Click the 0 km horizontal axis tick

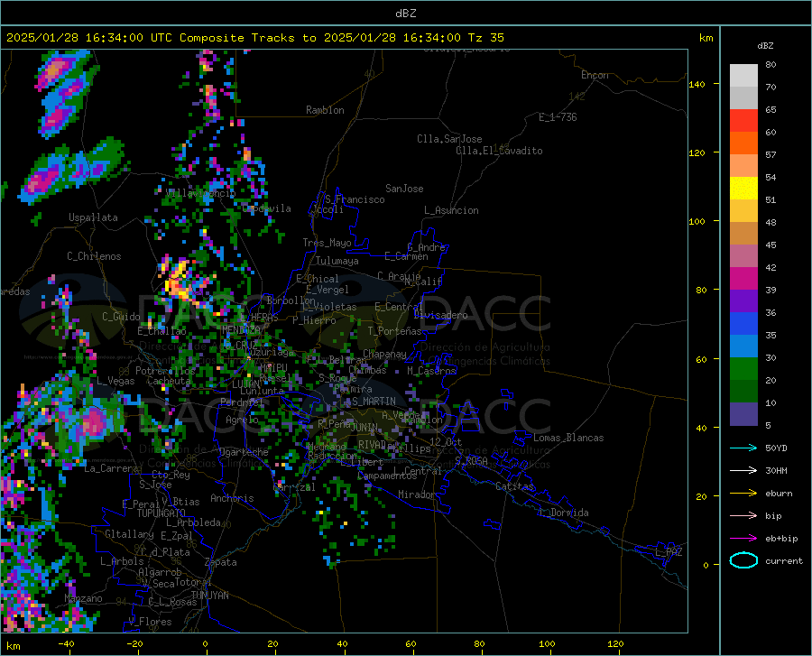(x=205, y=643)
